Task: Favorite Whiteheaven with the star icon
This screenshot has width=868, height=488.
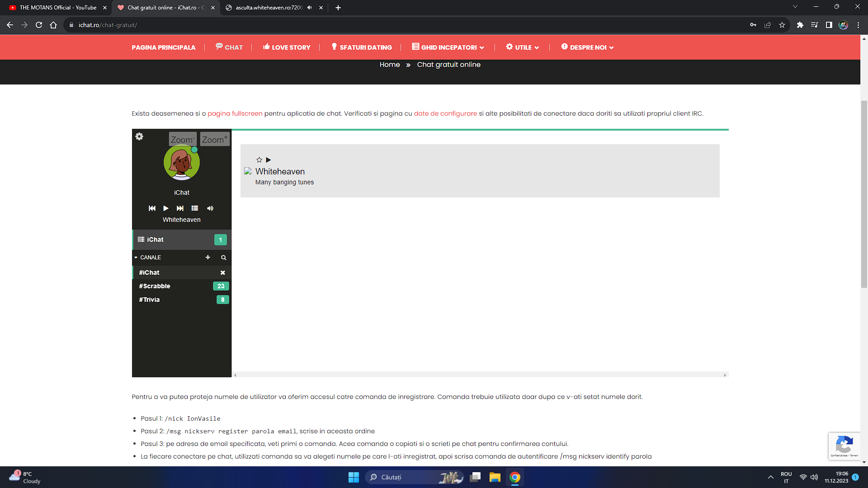Action: coord(259,160)
